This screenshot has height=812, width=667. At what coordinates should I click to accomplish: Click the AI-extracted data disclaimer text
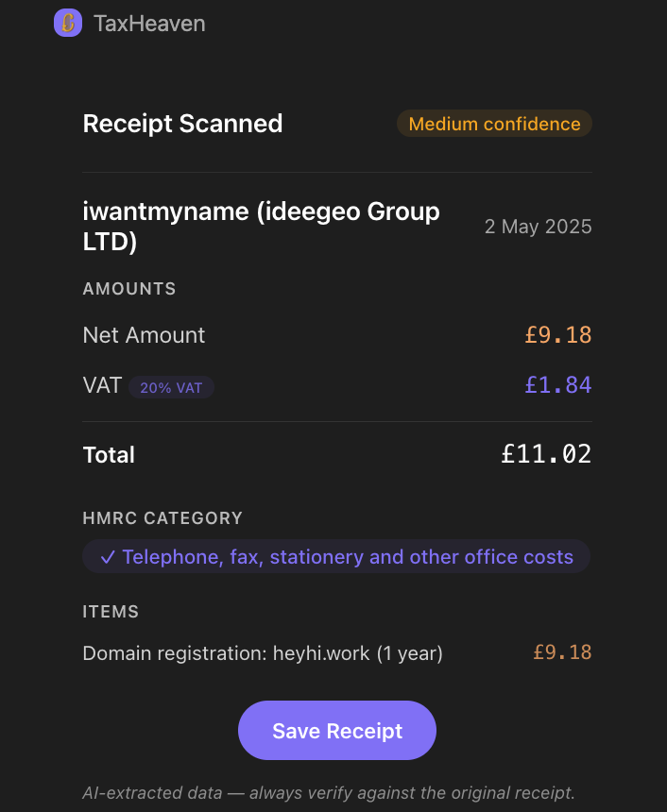tap(328, 792)
